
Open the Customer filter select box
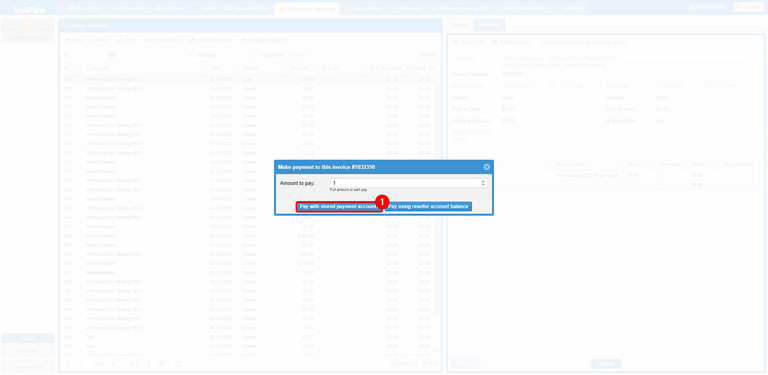[351, 55]
